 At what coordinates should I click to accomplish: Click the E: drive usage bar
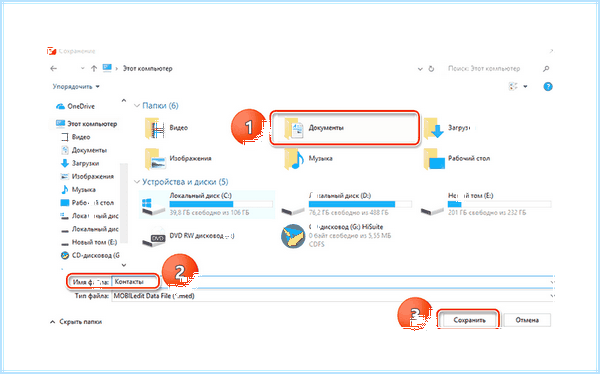tap(499, 204)
